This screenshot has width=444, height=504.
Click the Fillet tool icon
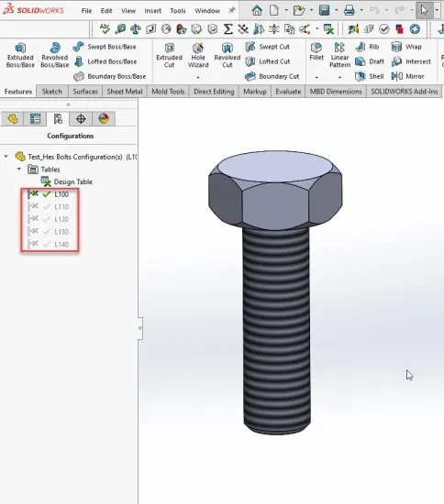point(316,48)
